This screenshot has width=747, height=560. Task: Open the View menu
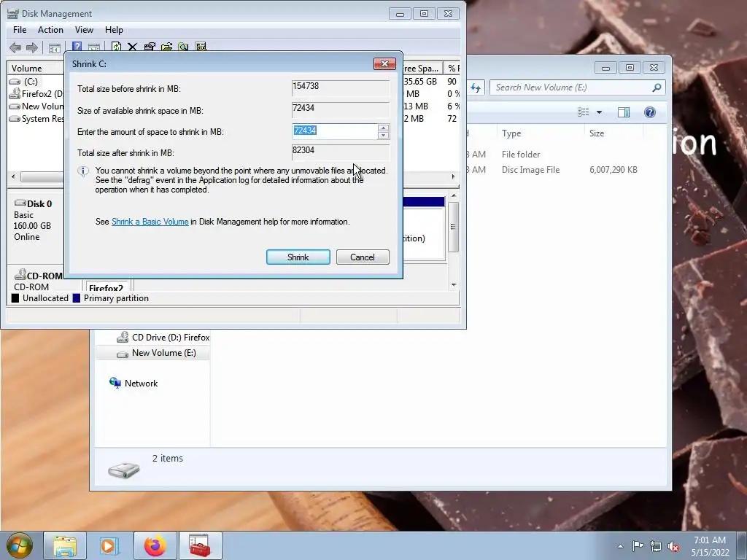coord(84,29)
